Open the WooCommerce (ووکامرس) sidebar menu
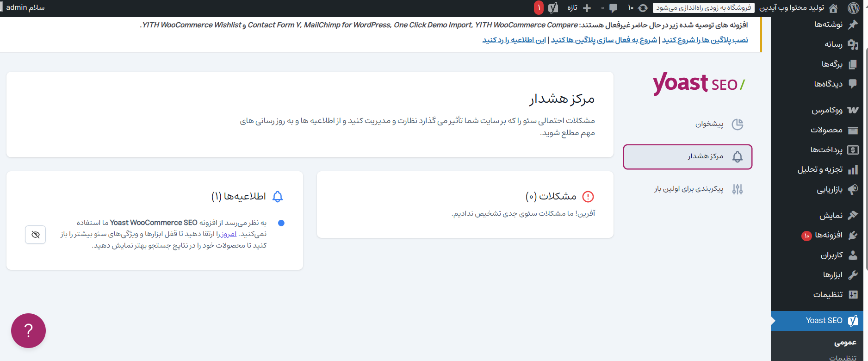The width and height of the screenshot is (868, 361). point(827,110)
